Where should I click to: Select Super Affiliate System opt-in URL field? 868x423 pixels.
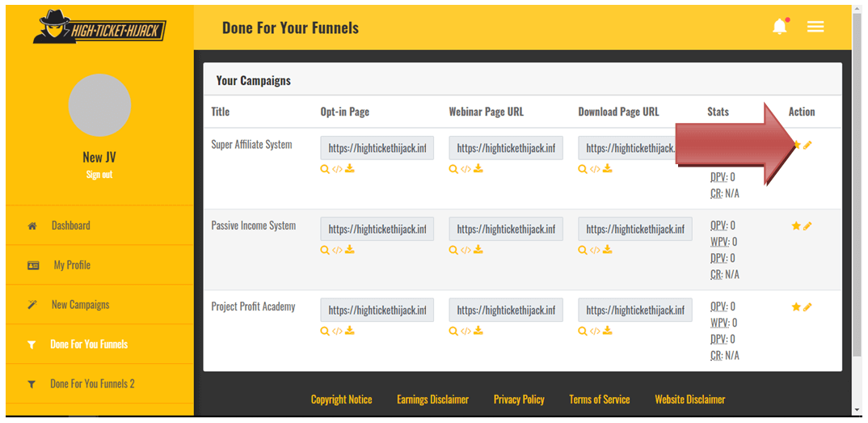377,148
